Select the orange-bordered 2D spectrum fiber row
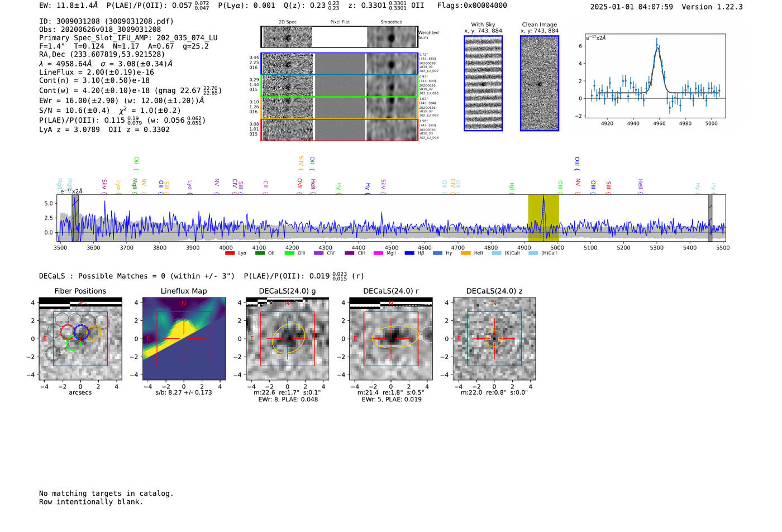782x532 pixels. pyautogui.click(x=339, y=108)
